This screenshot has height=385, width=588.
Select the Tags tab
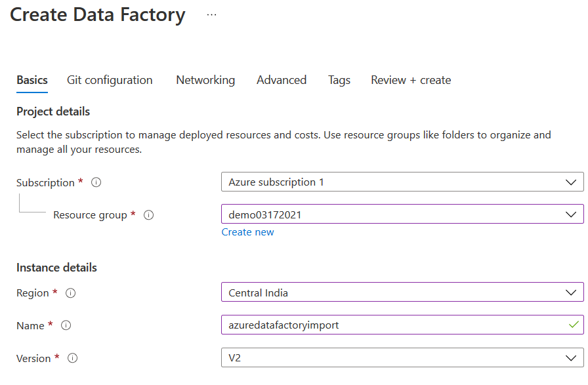(x=339, y=80)
